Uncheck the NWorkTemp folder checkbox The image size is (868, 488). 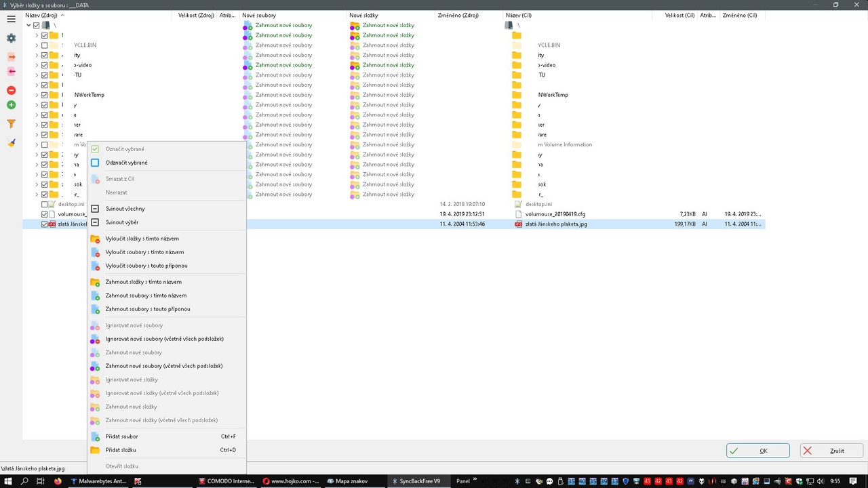tap(45, 95)
